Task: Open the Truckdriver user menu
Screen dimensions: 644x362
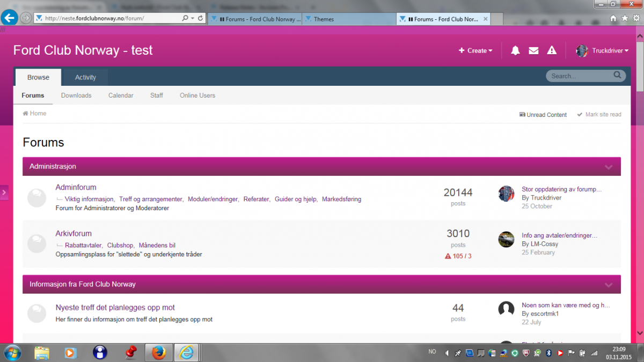Action: tap(603, 50)
